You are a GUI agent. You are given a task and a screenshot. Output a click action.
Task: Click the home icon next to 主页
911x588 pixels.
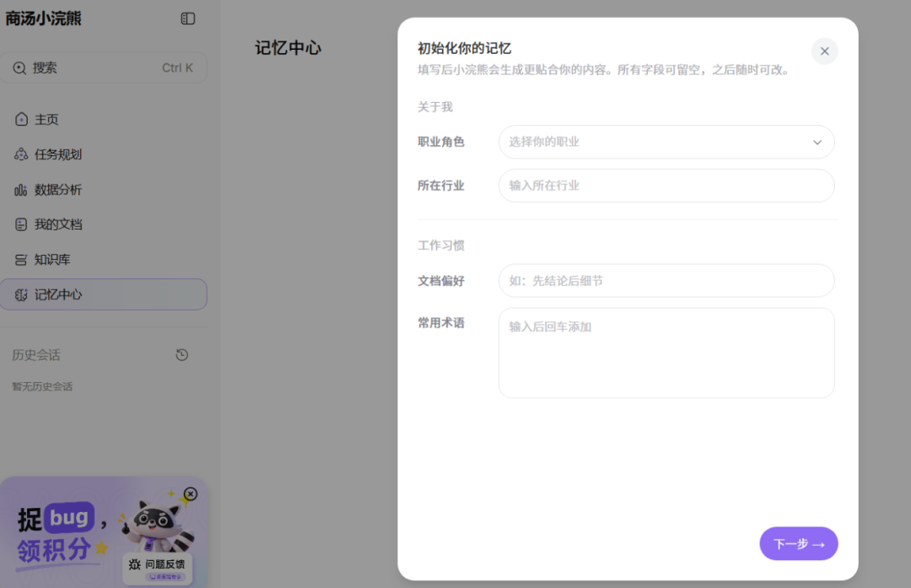coord(21,119)
